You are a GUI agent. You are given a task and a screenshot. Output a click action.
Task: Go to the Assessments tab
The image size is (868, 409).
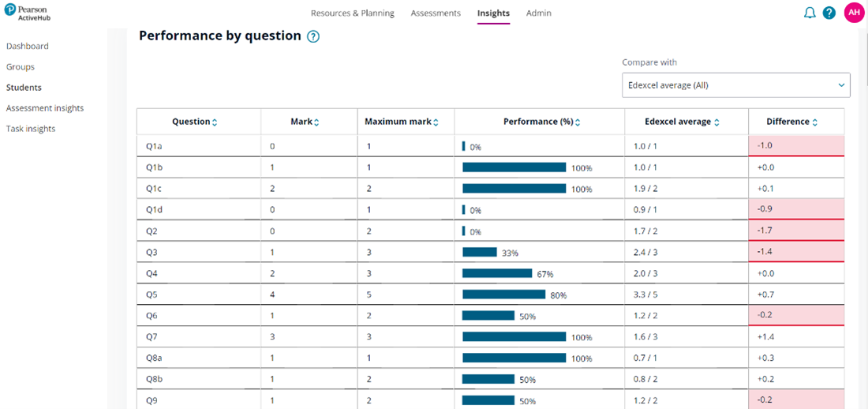pyautogui.click(x=436, y=13)
